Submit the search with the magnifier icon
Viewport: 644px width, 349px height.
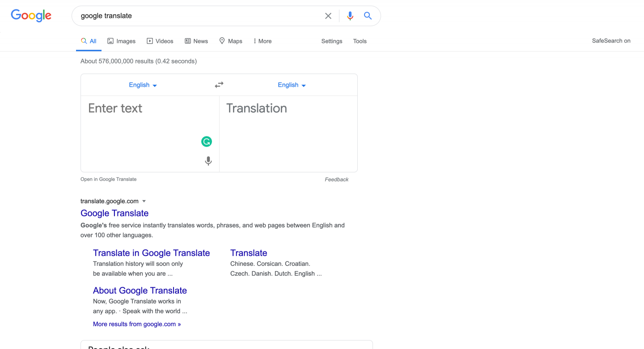pyautogui.click(x=368, y=16)
